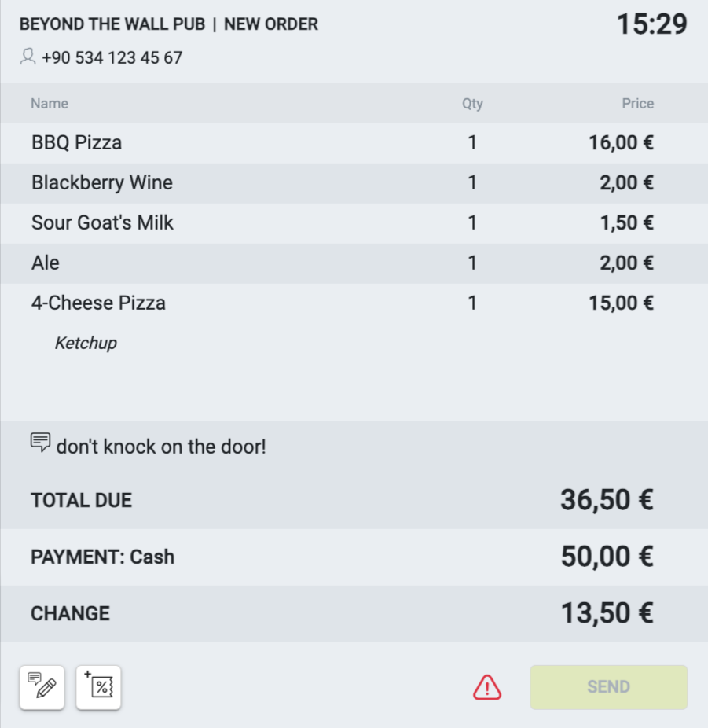Viewport: 708px width, 728px height.
Task: Click the customer phone number +90 534 123 45 67
Action: (x=112, y=57)
